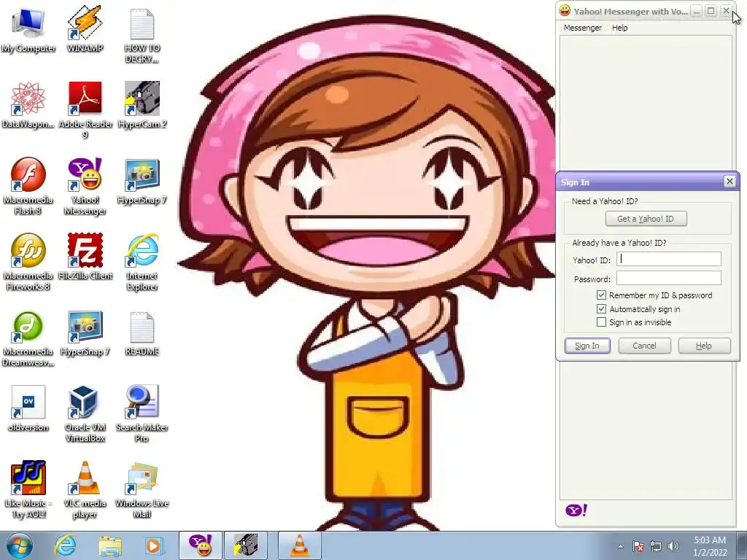Launch Macromedia Dreamweaver shortcut

28,339
